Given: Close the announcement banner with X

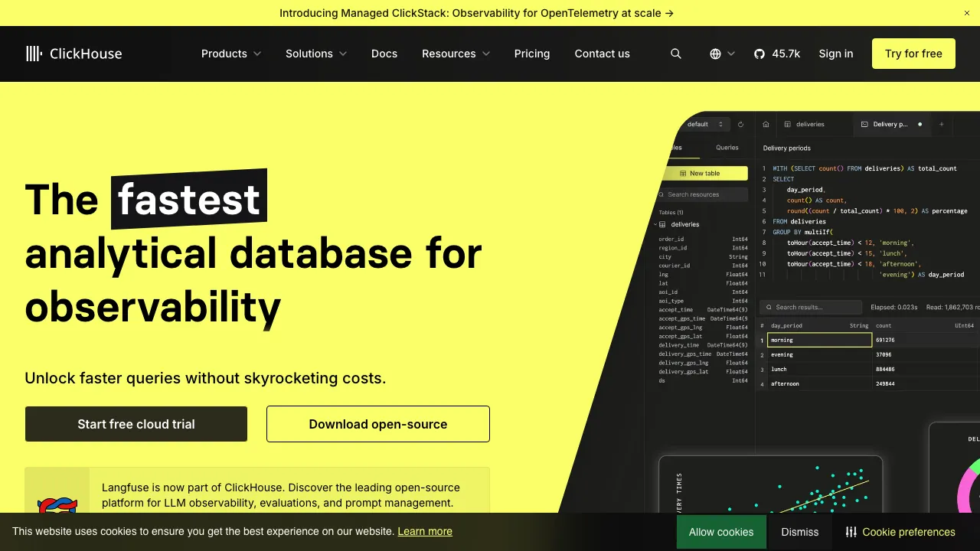Looking at the screenshot, I should (x=967, y=13).
